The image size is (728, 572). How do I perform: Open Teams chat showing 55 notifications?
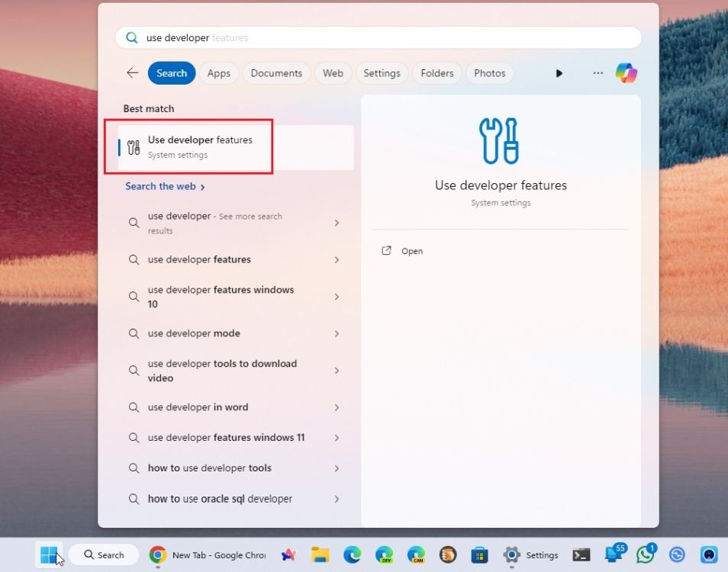[x=614, y=555]
